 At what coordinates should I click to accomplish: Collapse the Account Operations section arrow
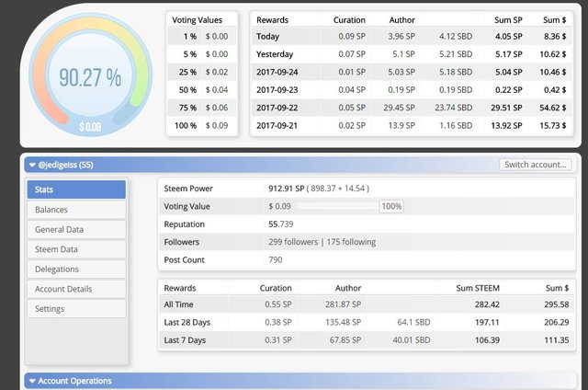pyautogui.click(x=32, y=381)
